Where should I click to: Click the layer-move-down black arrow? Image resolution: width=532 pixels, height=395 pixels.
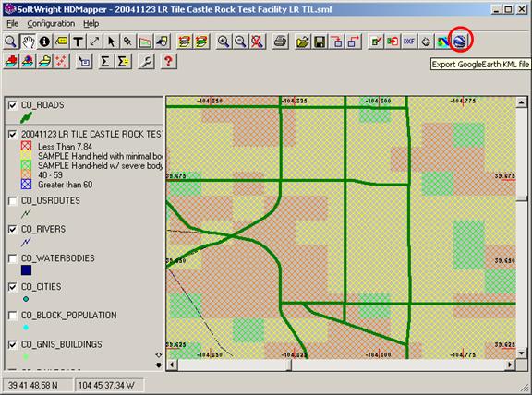pyautogui.click(x=159, y=365)
